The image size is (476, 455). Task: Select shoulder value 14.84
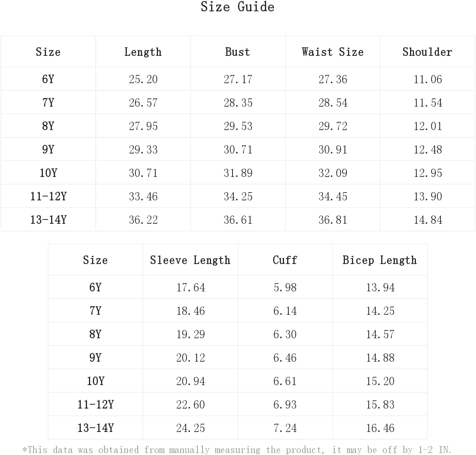(428, 220)
